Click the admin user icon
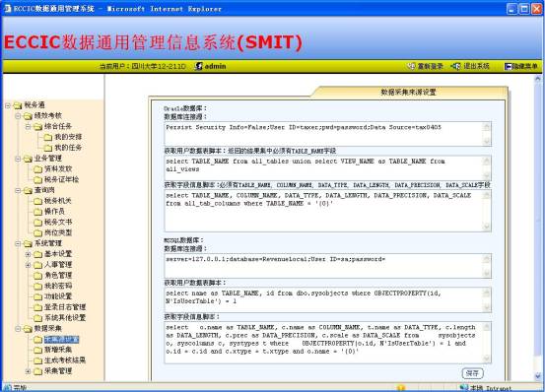Screen dimensions: 545x392 (x=198, y=66)
